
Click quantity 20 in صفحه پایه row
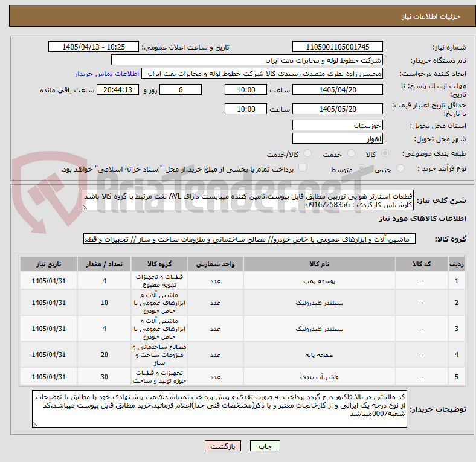104,355
